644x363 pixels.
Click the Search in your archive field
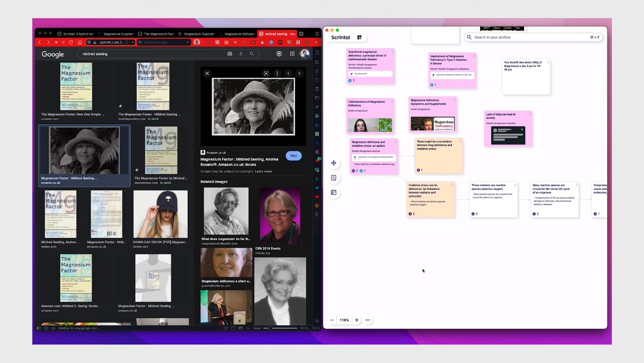coord(533,37)
